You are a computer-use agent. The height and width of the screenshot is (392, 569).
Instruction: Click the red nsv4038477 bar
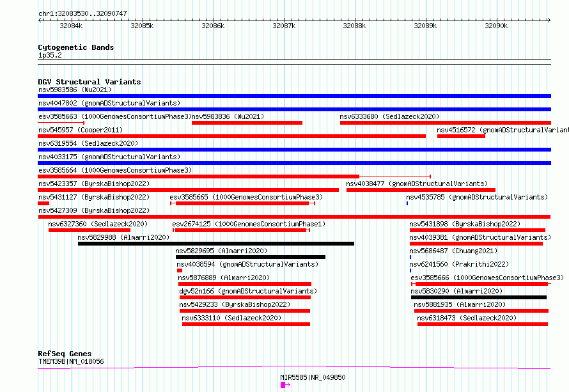click(421, 190)
